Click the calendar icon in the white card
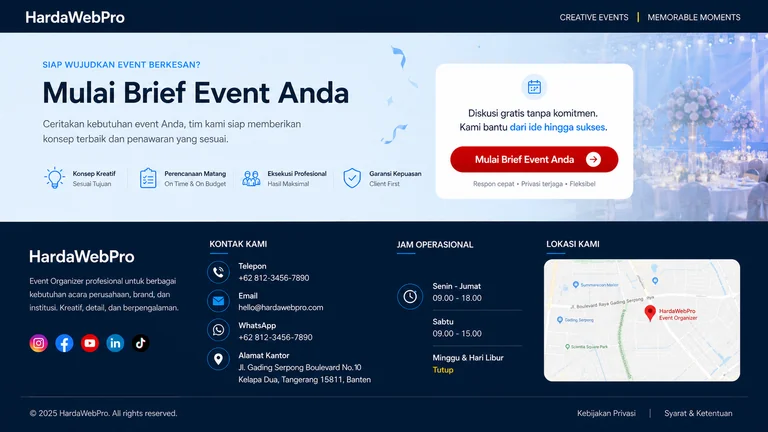Viewport: 768px width, 432px height. (534, 87)
